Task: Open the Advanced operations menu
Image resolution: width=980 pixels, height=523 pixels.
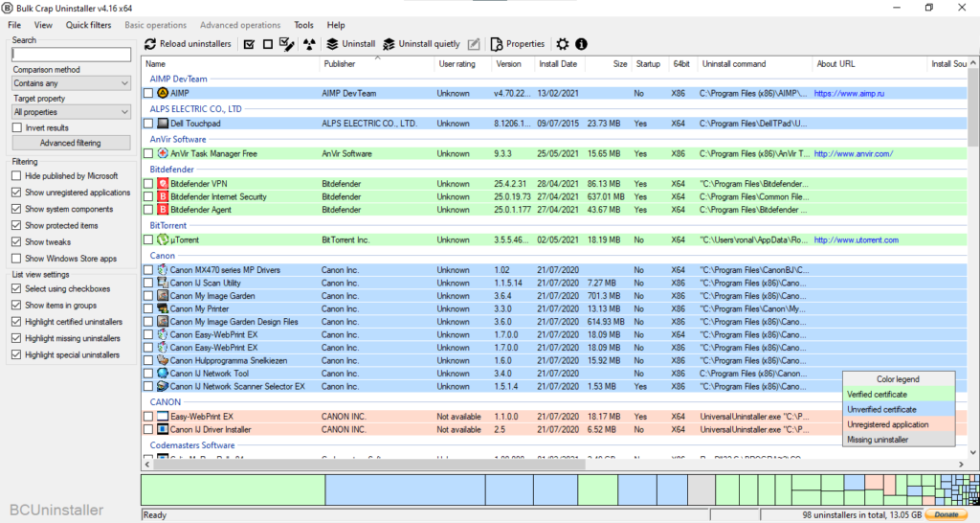Action: tap(240, 25)
